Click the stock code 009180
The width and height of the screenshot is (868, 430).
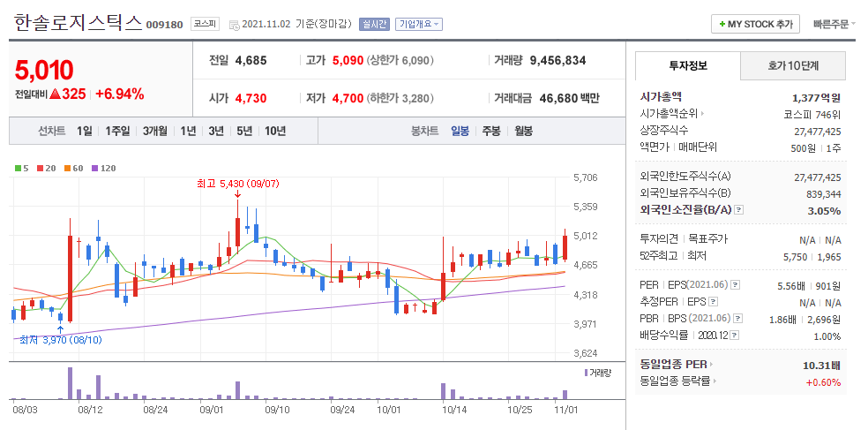point(164,25)
